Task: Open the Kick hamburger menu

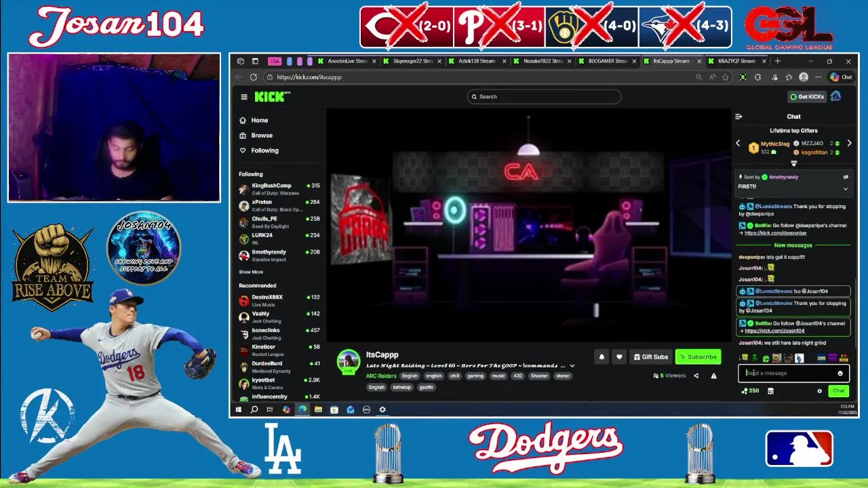Action: tap(244, 97)
